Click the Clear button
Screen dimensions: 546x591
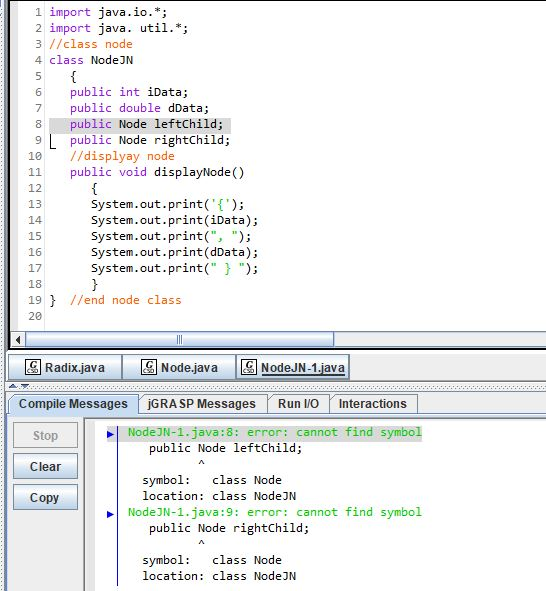[x=45, y=467]
